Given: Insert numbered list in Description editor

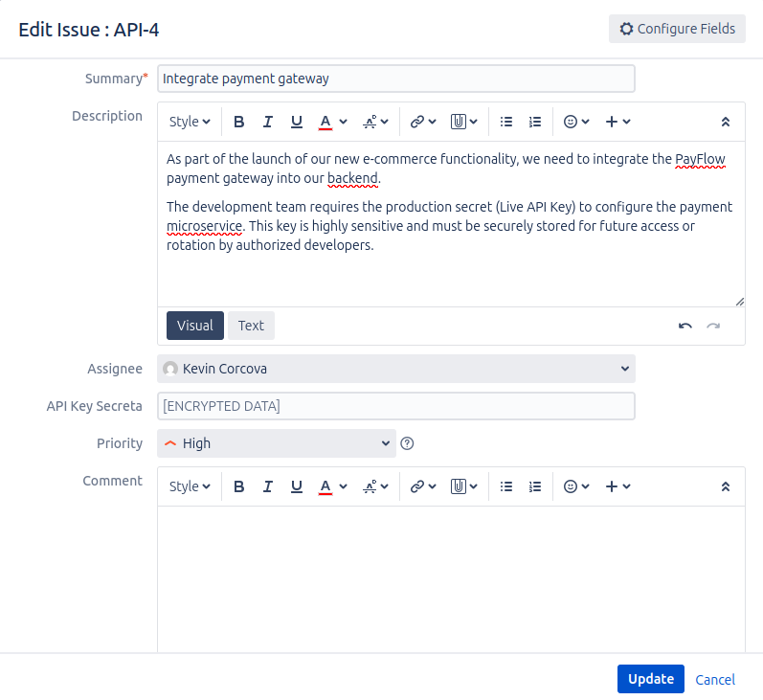Looking at the screenshot, I should coord(535,122).
